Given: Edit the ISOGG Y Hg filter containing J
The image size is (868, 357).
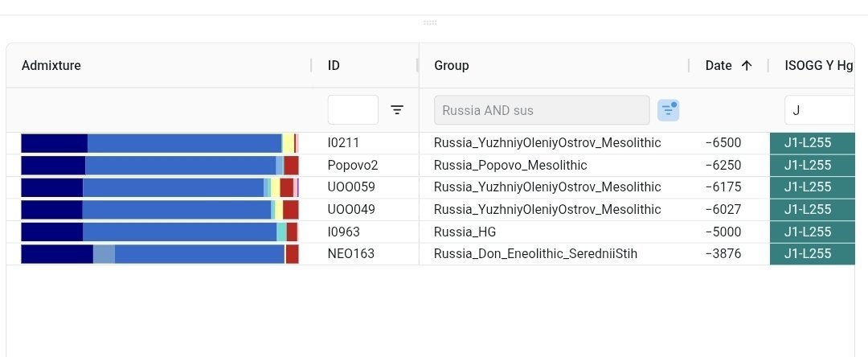Looking at the screenshot, I should point(820,110).
